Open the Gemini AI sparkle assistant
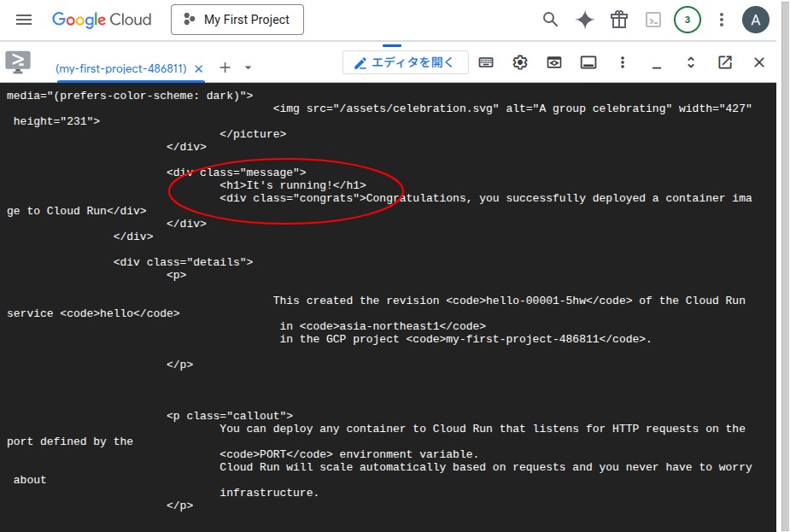The width and height of the screenshot is (790, 532). click(x=585, y=20)
